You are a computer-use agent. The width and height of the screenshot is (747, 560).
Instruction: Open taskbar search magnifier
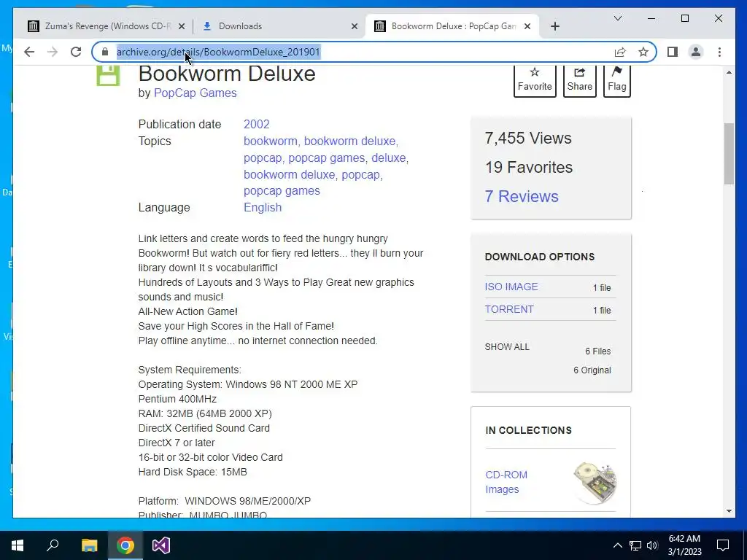53,545
